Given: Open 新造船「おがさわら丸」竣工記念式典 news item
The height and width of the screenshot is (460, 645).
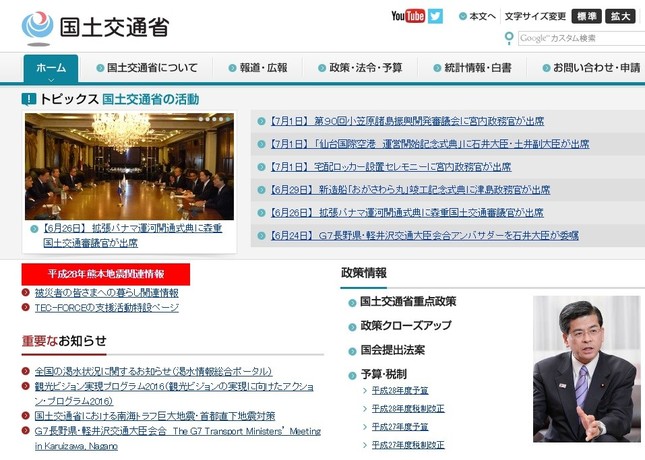Looking at the screenshot, I should (410, 190).
